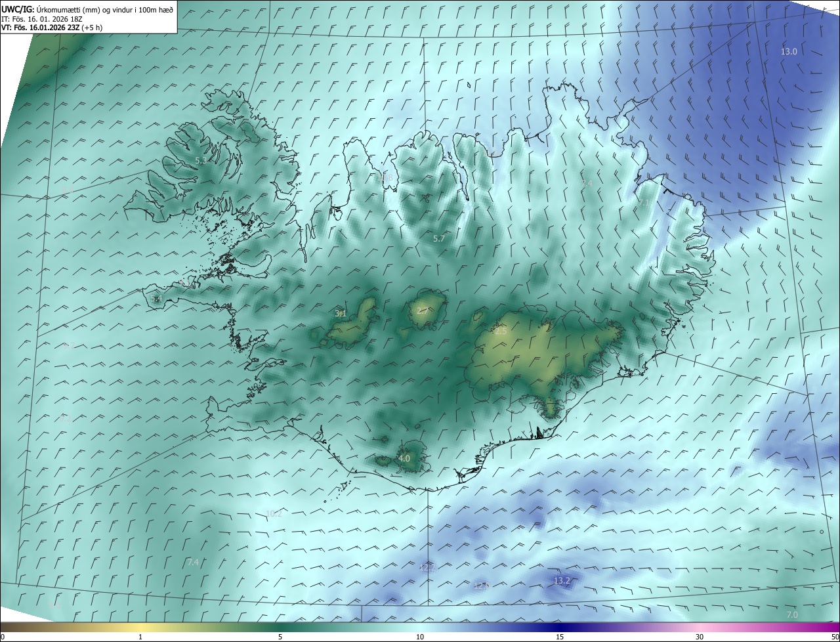Click the color scale tick label 10
Screen dimensions: 840x642
click(x=420, y=637)
